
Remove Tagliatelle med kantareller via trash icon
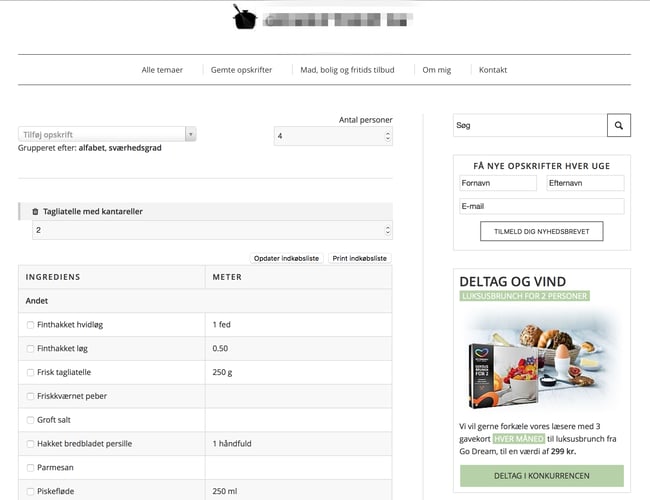35,211
